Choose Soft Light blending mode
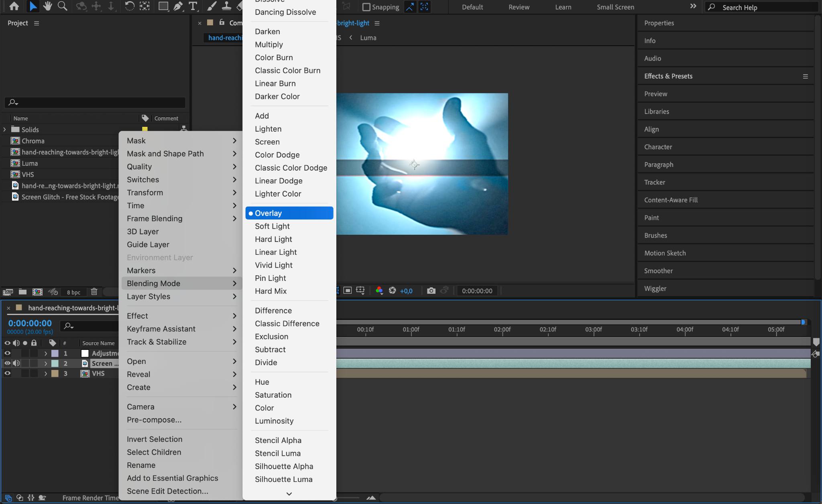This screenshot has width=822, height=504. click(x=272, y=226)
